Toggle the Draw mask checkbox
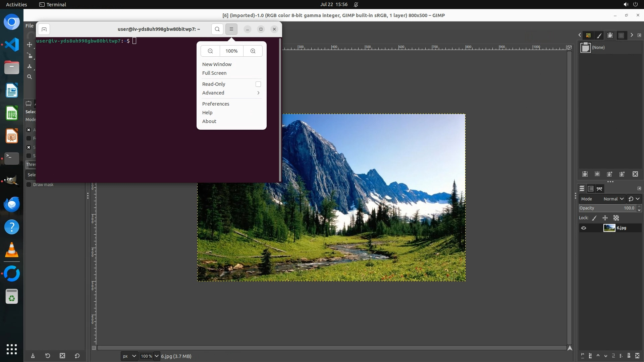Screen dimensions: 644x362 pos(29,185)
